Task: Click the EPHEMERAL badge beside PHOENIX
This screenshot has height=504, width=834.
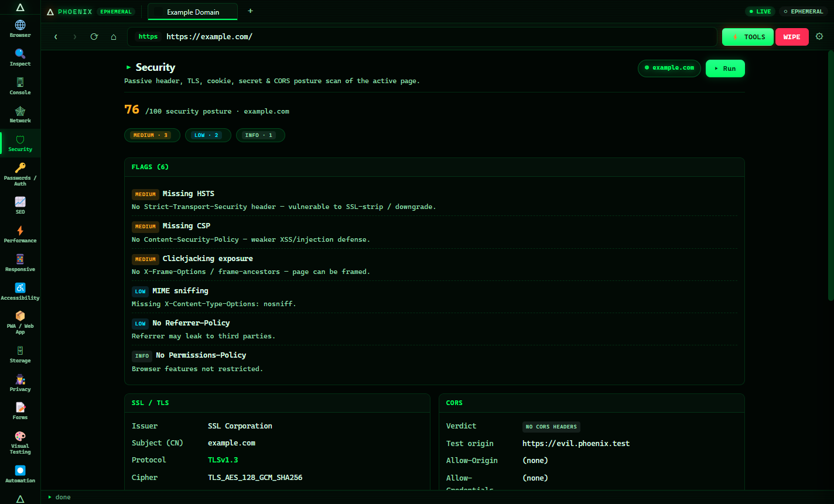Action: [x=116, y=11]
